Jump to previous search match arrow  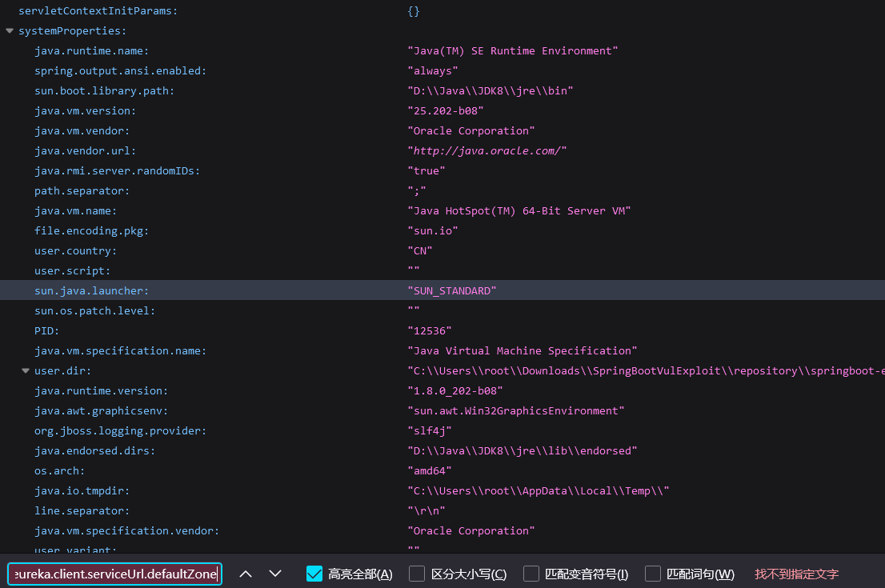246,574
